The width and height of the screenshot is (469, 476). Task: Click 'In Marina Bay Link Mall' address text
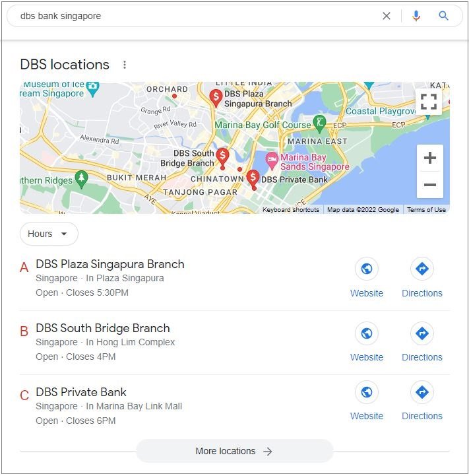point(134,406)
